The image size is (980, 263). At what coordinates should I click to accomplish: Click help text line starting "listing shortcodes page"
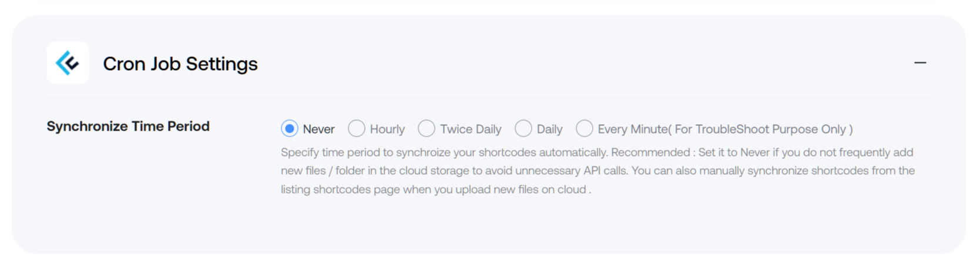(436, 189)
